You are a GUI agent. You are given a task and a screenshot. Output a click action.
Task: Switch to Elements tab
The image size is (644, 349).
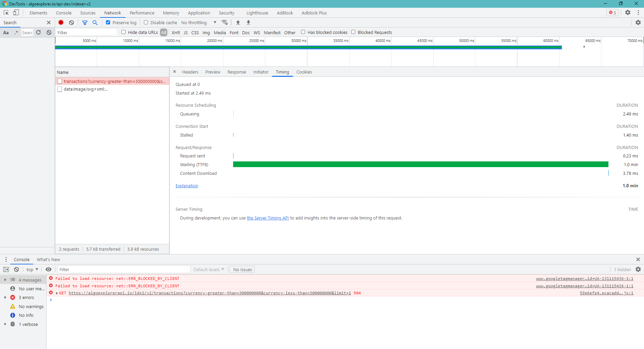[x=38, y=13]
